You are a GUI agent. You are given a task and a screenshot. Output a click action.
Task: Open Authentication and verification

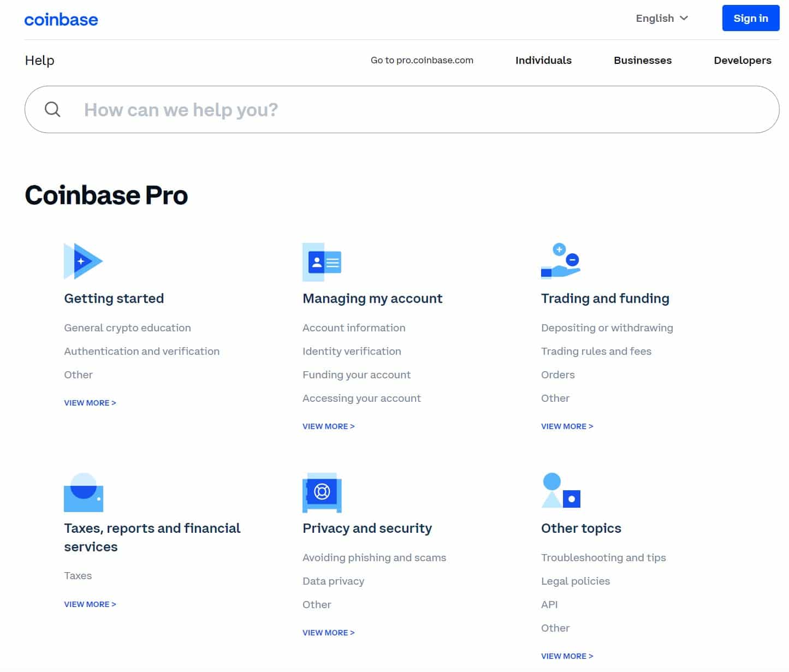(142, 351)
